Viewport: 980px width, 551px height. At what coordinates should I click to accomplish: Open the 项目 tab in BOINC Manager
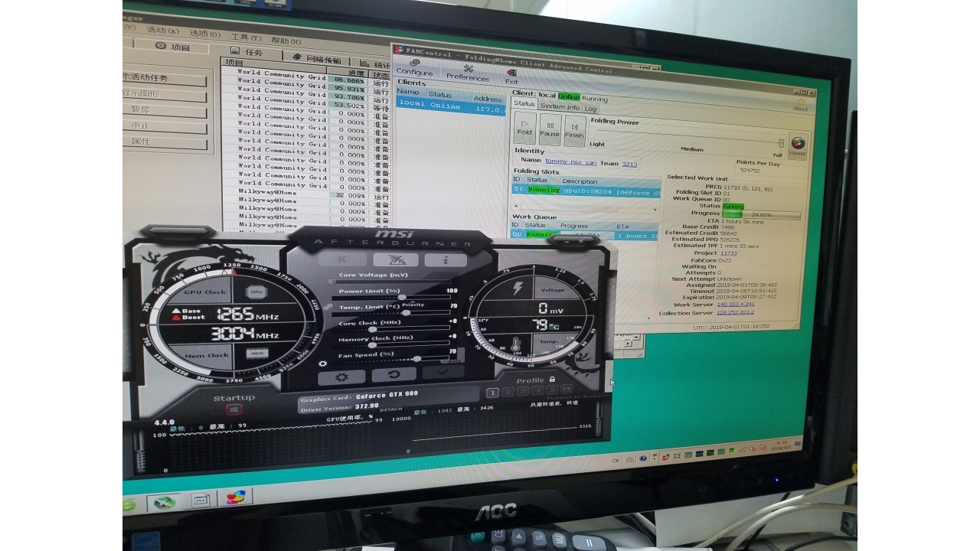[x=174, y=47]
